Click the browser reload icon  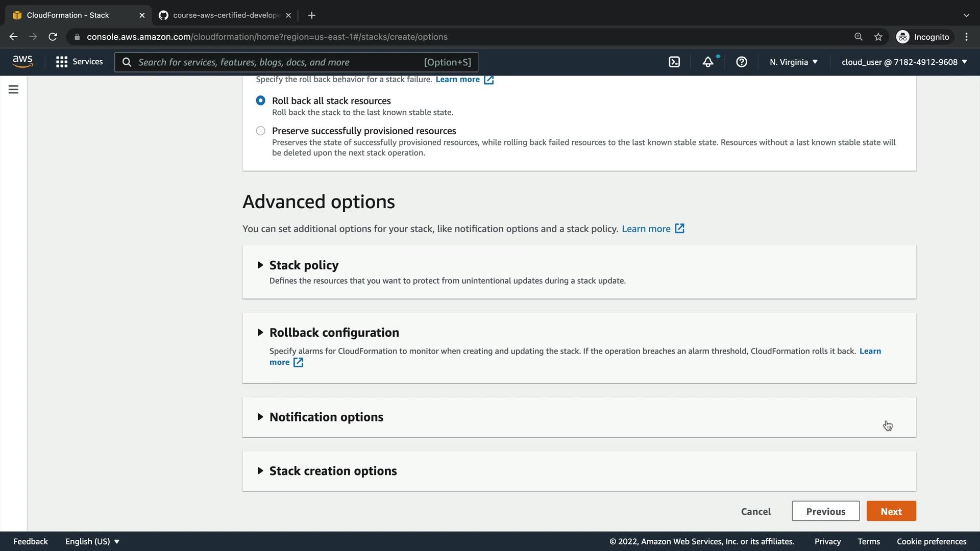[x=53, y=37]
